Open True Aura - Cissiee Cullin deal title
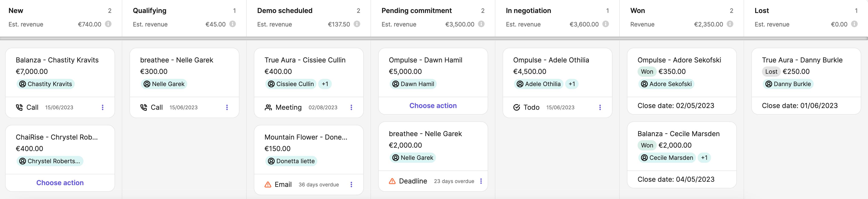The width and height of the screenshot is (868, 199). [305, 60]
